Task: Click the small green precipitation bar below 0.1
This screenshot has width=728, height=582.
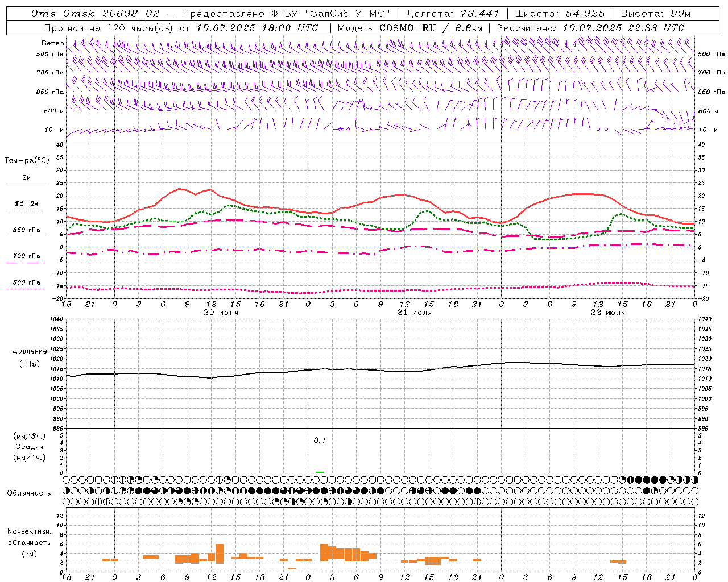Action: tap(320, 472)
